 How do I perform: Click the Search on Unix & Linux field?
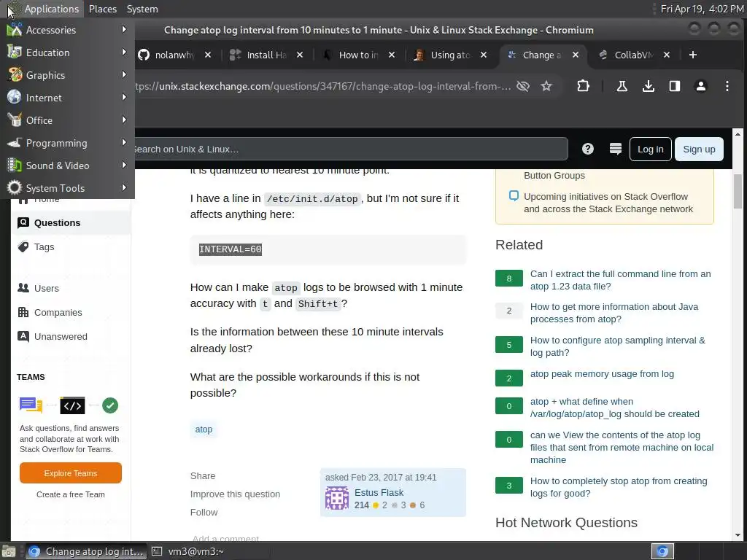351,149
